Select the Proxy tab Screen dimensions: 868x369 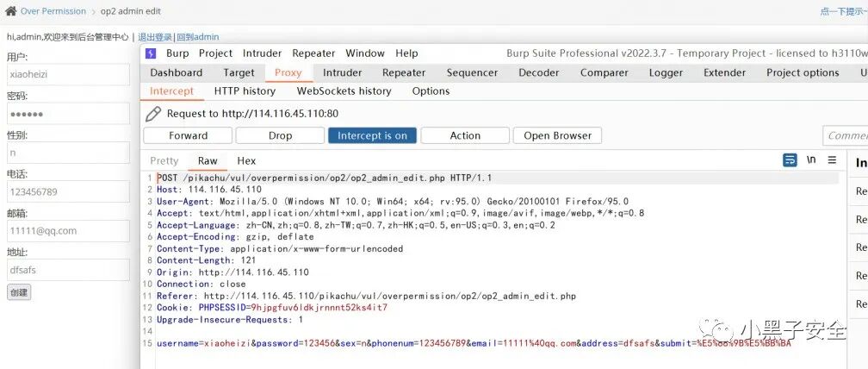pyautogui.click(x=288, y=73)
